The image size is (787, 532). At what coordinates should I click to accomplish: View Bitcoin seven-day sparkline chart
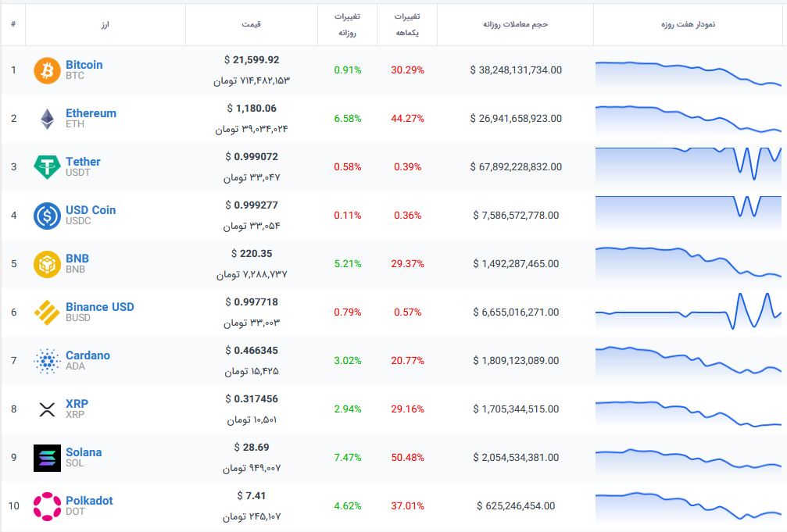coord(688,73)
